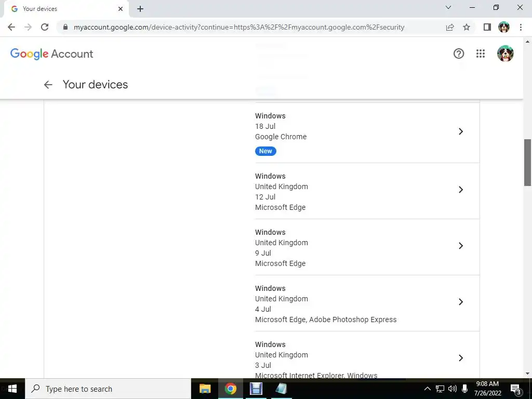Image resolution: width=532 pixels, height=399 pixels.
Task: Select the Your devices browser tab
Action: tap(66, 9)
